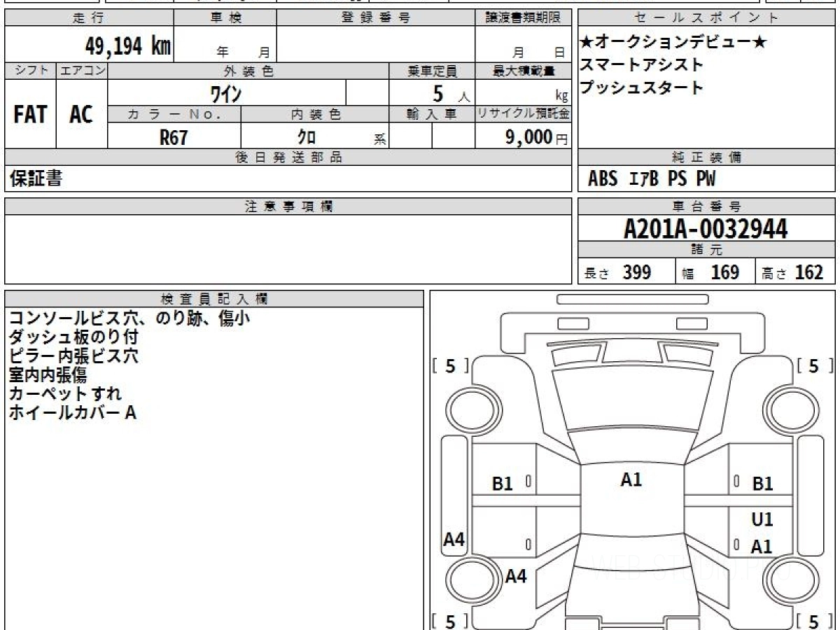
Task: Click the カラーNo. label
Action: coord(174,114)
